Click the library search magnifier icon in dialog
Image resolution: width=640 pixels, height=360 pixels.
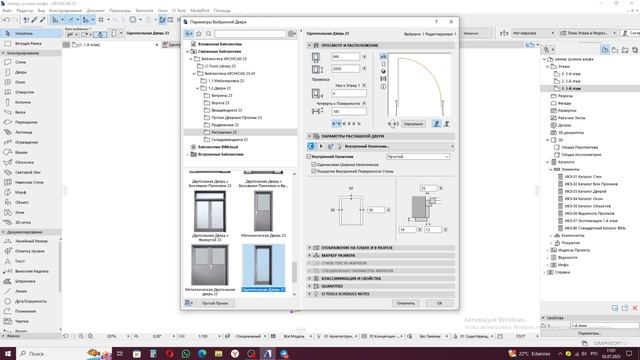click(x=209, y=34)
